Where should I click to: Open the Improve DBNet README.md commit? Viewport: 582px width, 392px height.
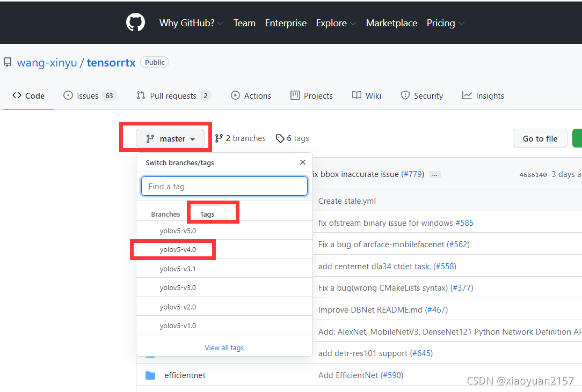(x=370, y=309)
